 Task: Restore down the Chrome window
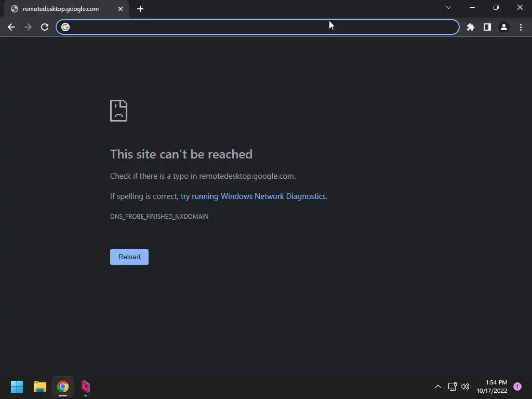[496, 7]
